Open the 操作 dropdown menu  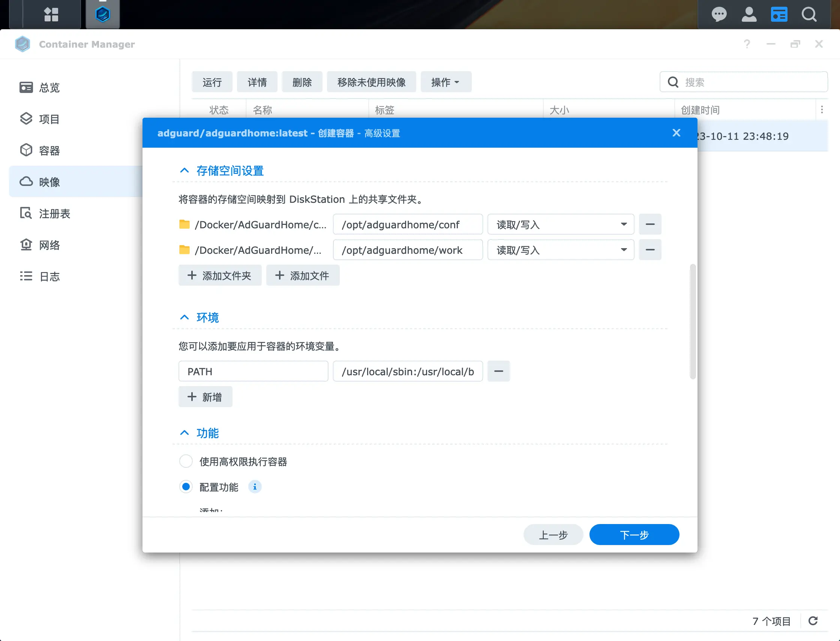click(446, 82)
